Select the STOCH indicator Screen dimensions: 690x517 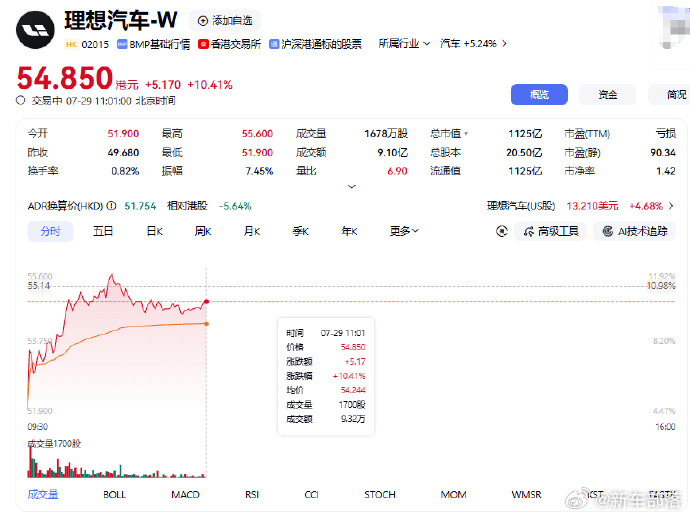click(x=380, y=495)
